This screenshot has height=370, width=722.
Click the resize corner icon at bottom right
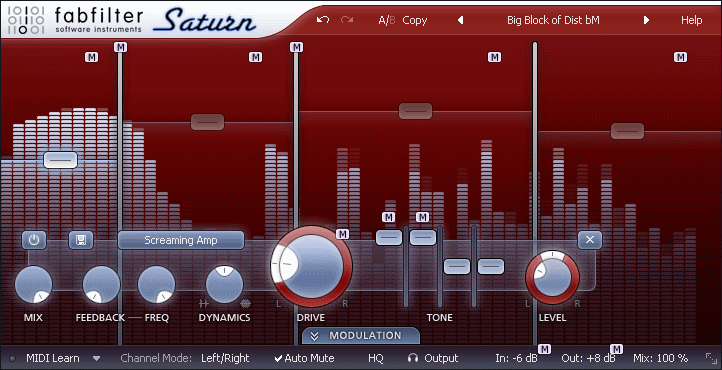[x=710, y=358]
